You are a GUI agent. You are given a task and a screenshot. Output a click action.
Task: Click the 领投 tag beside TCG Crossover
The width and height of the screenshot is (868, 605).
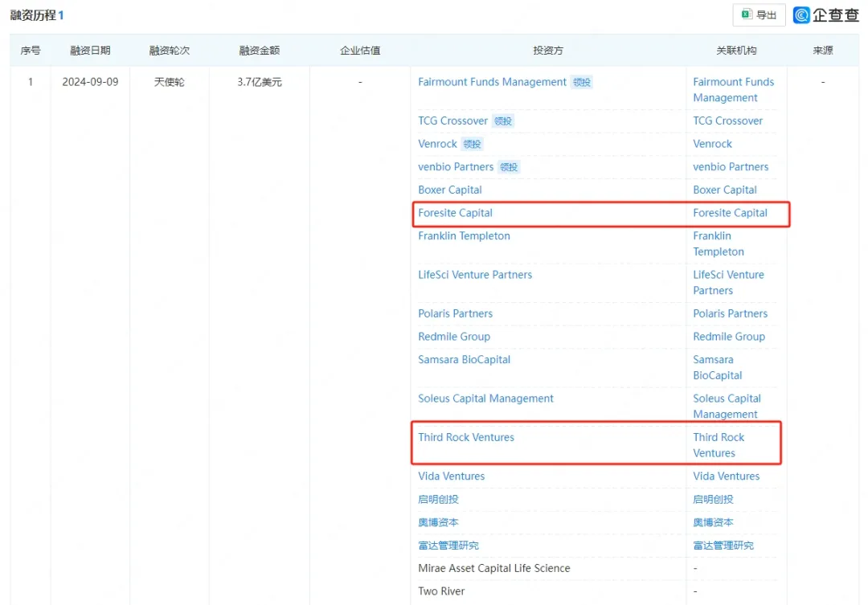point(503,121)
